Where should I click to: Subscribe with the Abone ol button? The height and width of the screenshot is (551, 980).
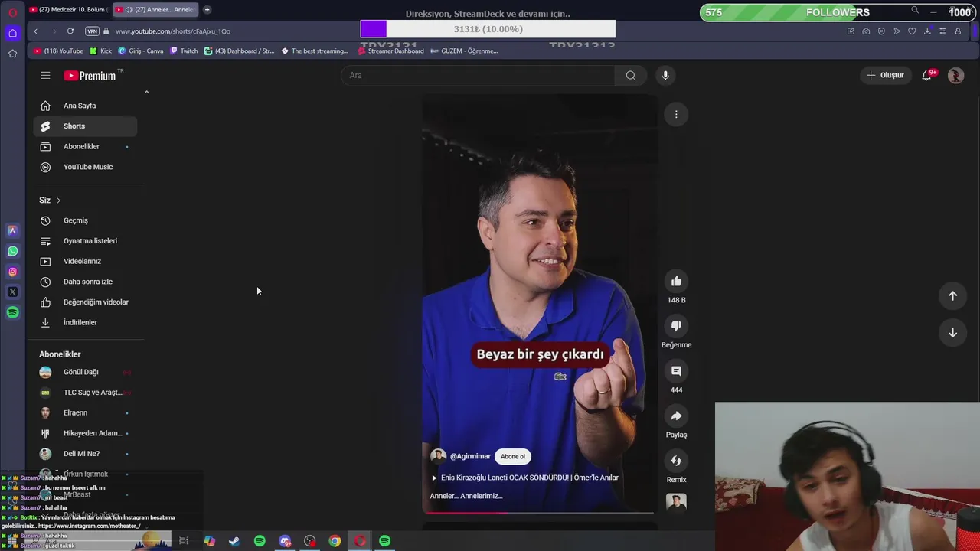tap(513, 456)
